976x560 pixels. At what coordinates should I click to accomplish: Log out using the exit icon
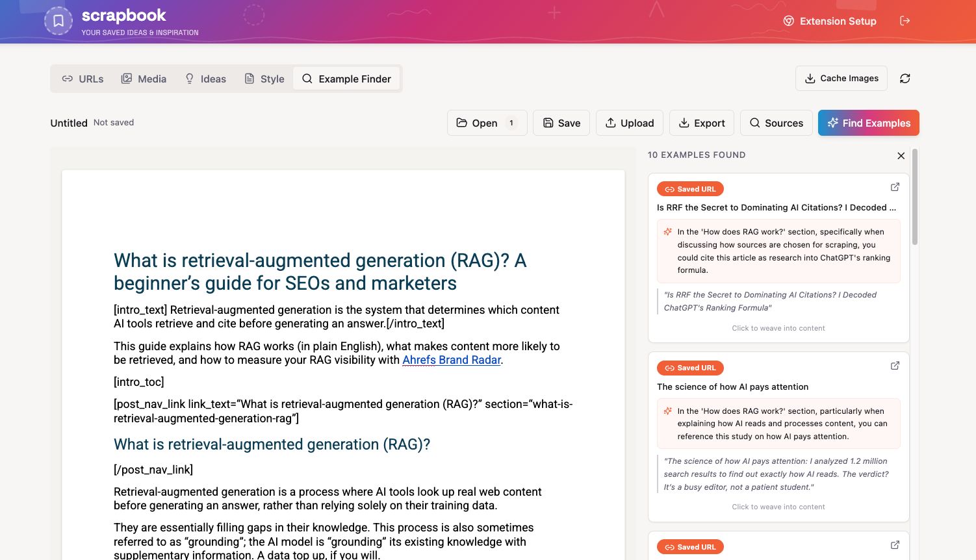coord(905,20)
